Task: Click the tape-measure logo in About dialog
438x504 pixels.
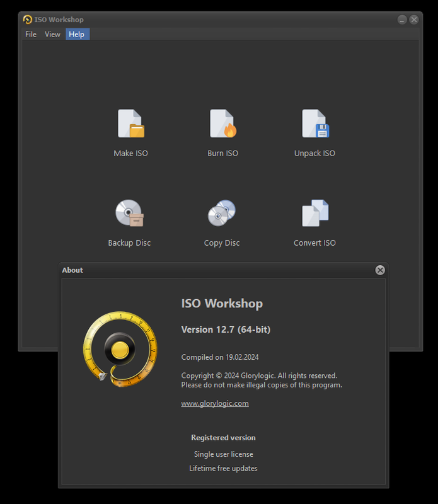Action: [120, 349]
